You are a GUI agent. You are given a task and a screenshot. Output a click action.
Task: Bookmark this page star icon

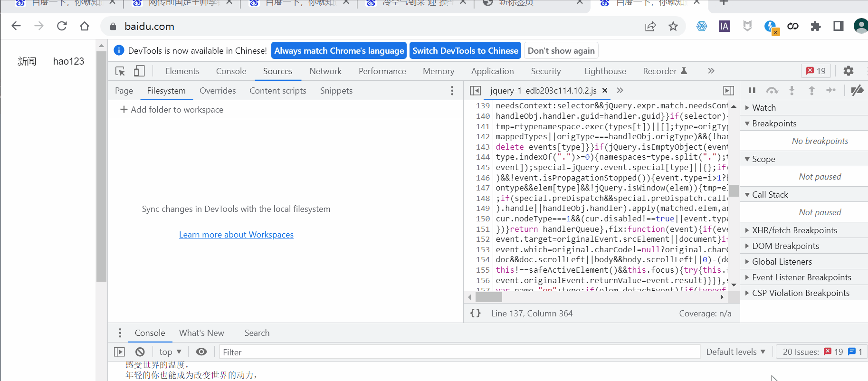click(x=673, y=27)
